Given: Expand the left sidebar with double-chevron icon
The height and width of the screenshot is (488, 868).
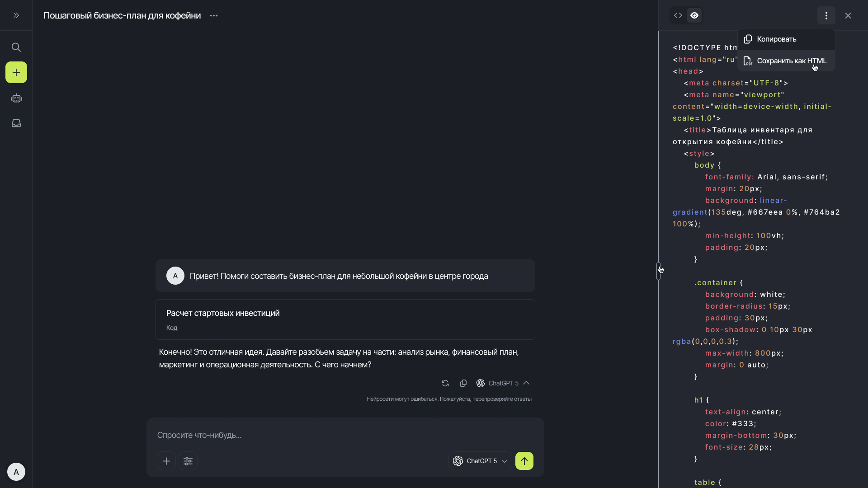Looking at the screenshot, I should (x=16, y=15).
